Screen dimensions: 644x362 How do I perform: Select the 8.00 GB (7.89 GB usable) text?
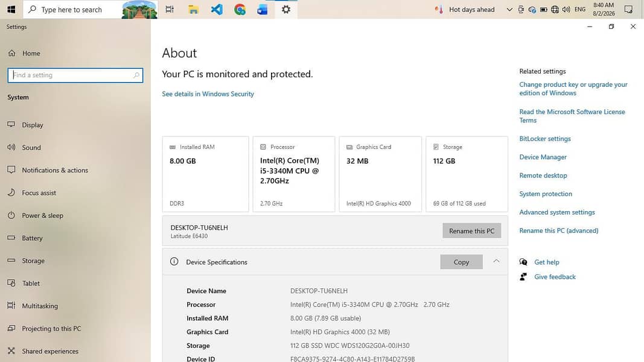coord(326,318)
